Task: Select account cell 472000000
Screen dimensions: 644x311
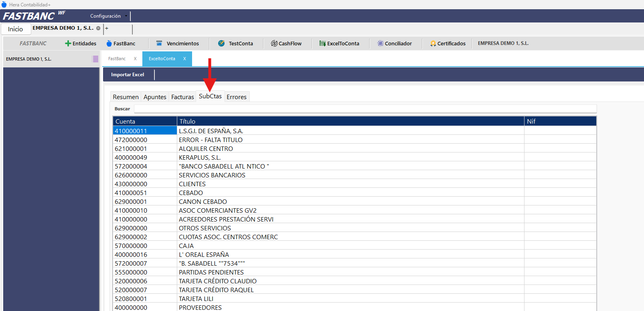Action: 145,140
